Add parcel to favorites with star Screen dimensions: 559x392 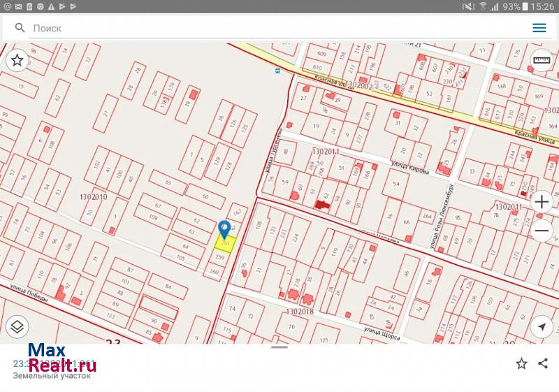(521, 363)
